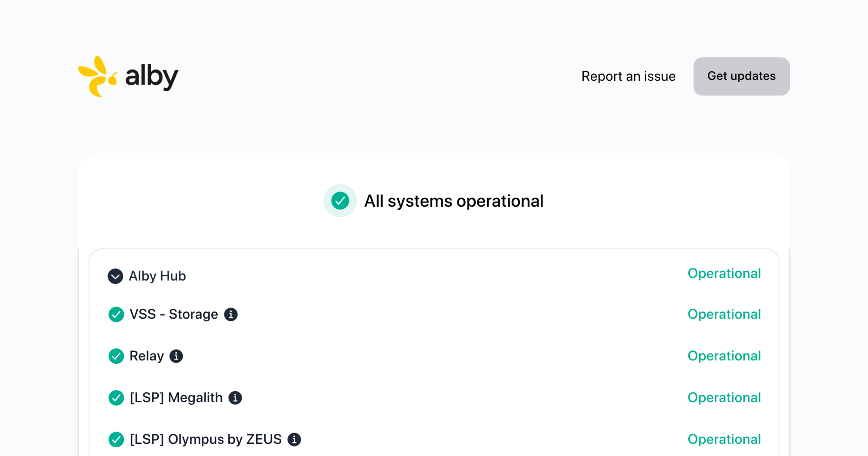Click green check icon for [LSP] Megalith
The height and width of the screenshot is (456, 868).
pos(116,398)
